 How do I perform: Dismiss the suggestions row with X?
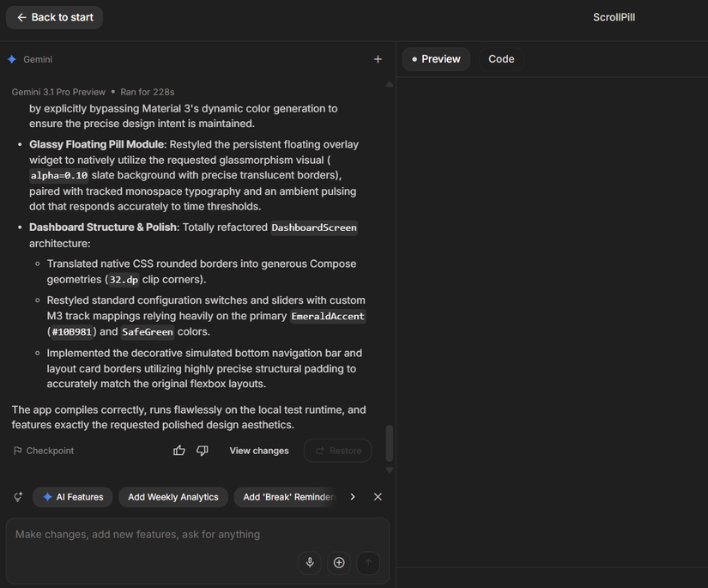click(x=378, y=497)
